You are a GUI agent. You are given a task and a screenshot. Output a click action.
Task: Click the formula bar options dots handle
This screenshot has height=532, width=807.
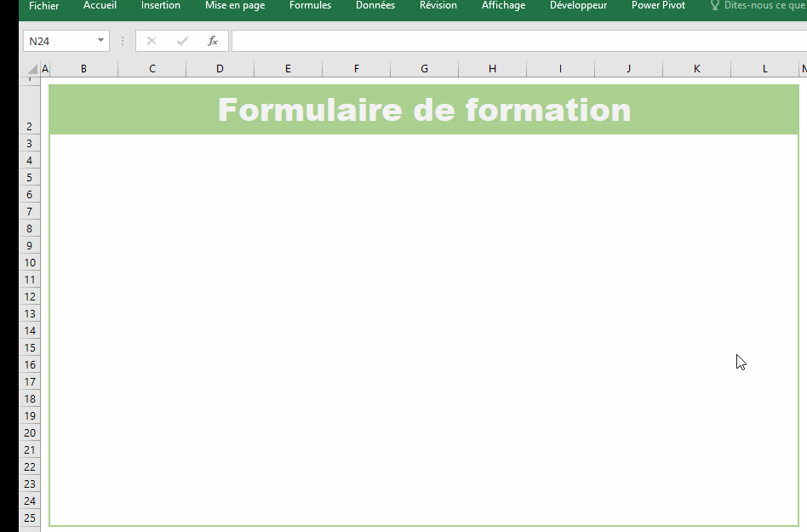tap(123, 41)
